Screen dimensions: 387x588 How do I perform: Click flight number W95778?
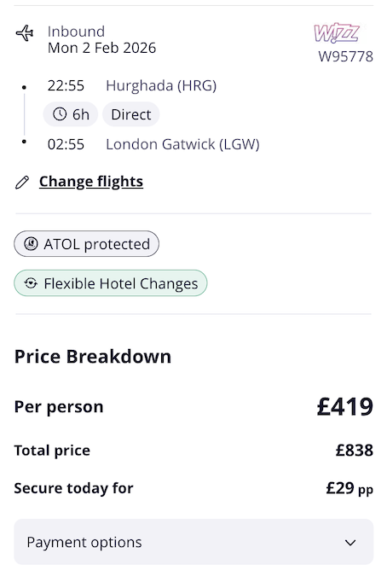(345, 56)
